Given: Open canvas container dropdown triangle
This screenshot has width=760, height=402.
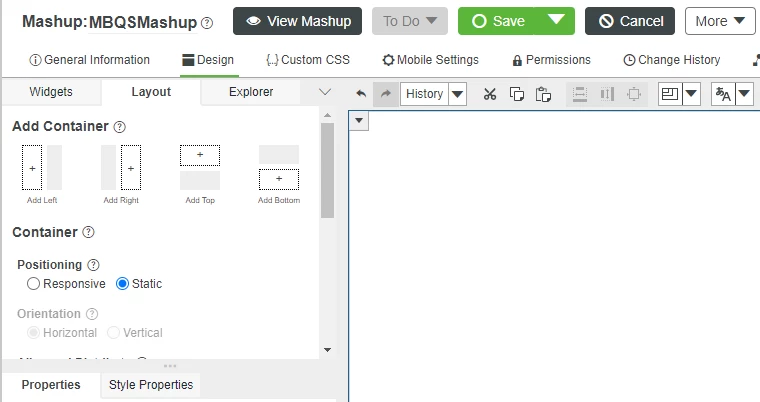Looking at the screenshot, I should (x=359, y=120).
